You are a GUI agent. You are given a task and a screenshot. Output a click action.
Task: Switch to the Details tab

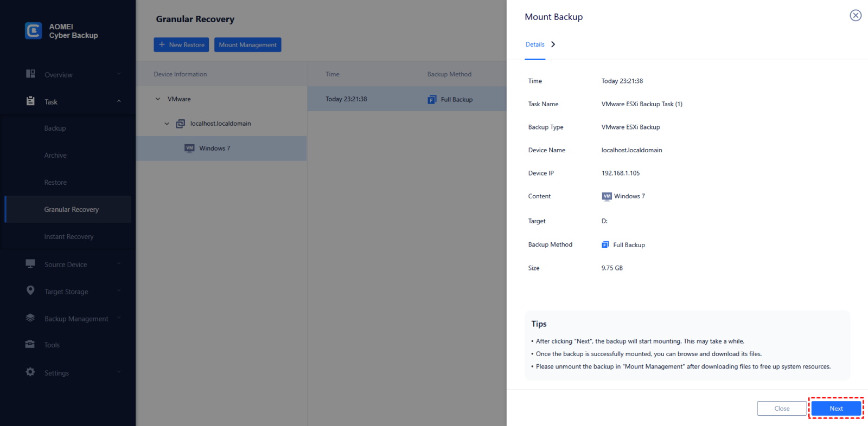pos(535,44)
